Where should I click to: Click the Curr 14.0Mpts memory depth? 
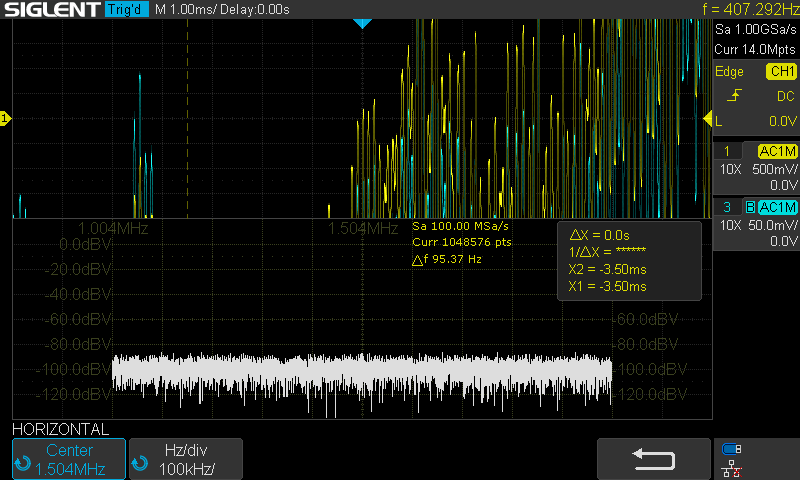(755, 49)
